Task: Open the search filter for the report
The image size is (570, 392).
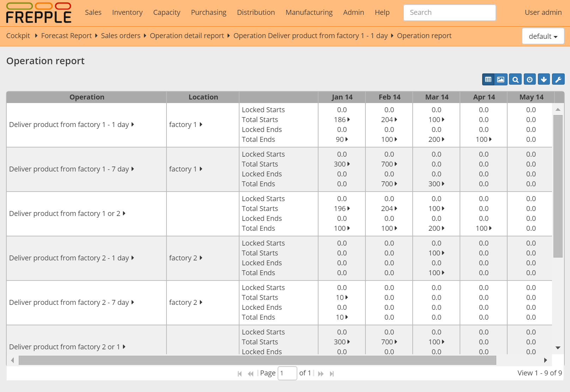Action: point(515,79)
